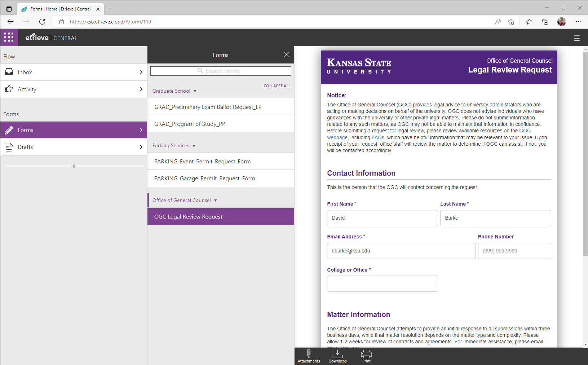
Task: Open GRAD_Preliminary Exam Ballot Request_LP form
Action: tap(221, 107)
